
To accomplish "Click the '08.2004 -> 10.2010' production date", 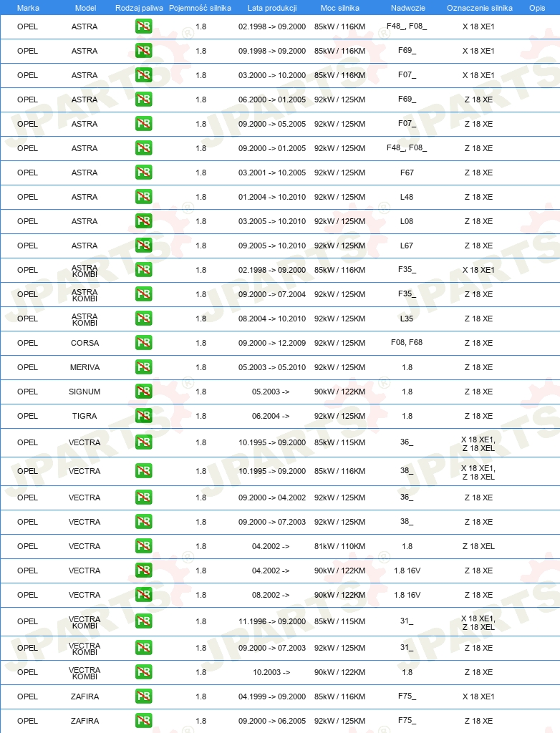I will coord(272,319).
